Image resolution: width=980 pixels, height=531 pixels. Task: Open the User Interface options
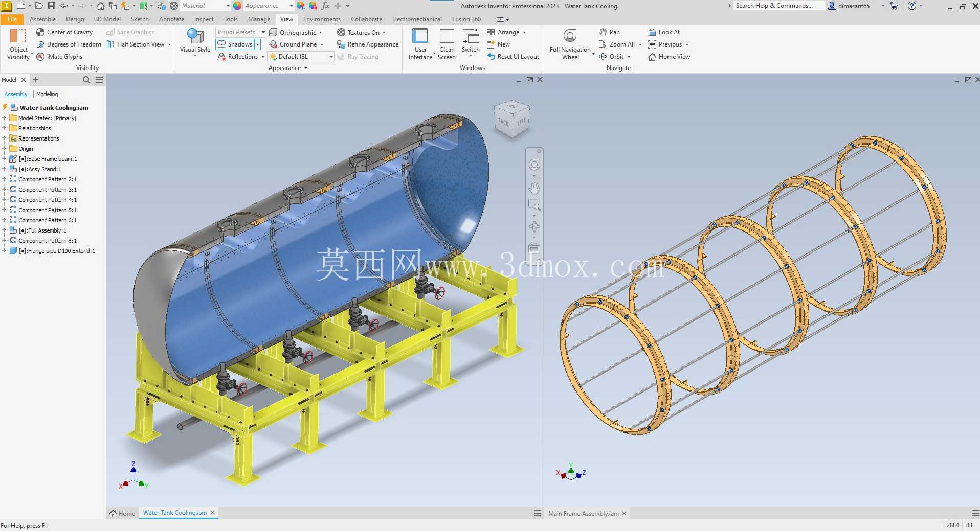point(420,44)
